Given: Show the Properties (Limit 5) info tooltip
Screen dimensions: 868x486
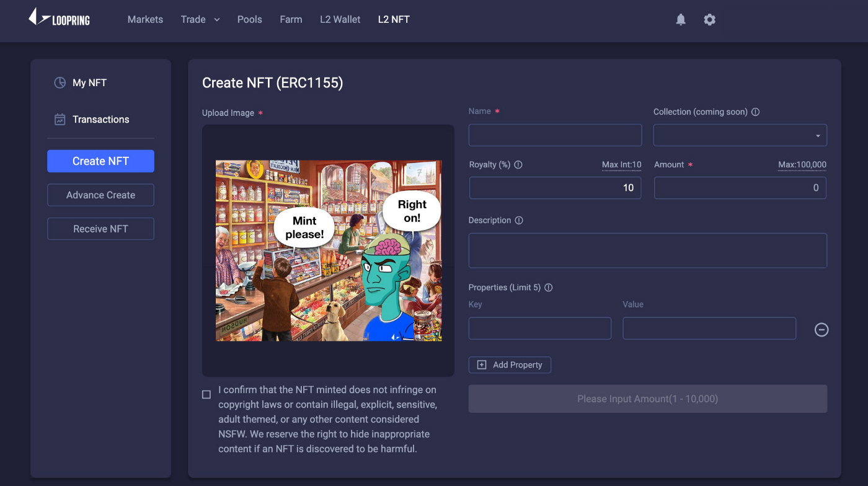Looking at the screenshot, I should click(x=548, y=288).
